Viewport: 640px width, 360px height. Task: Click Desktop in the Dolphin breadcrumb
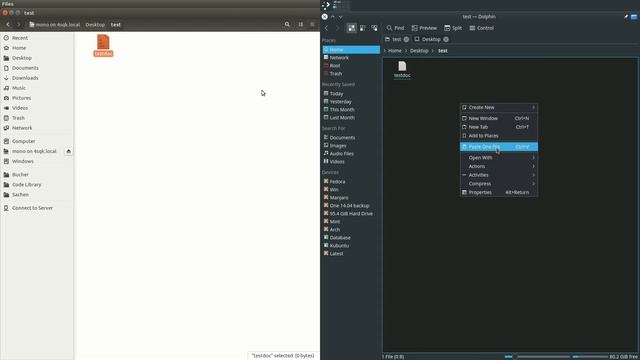tap(419, 51)
